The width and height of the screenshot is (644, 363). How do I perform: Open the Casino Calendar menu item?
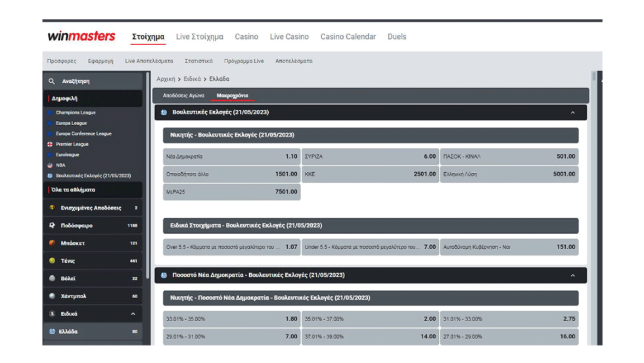(x=348, y=37)
